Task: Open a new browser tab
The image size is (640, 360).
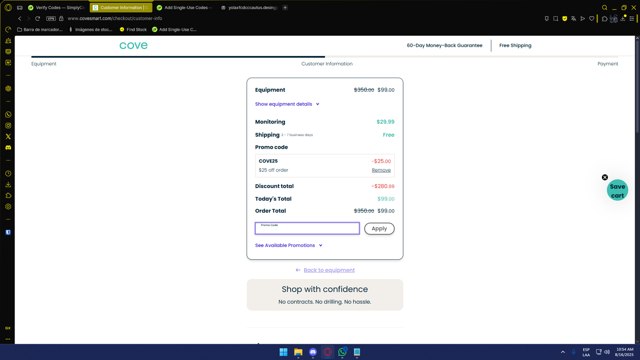Action: 285,7
